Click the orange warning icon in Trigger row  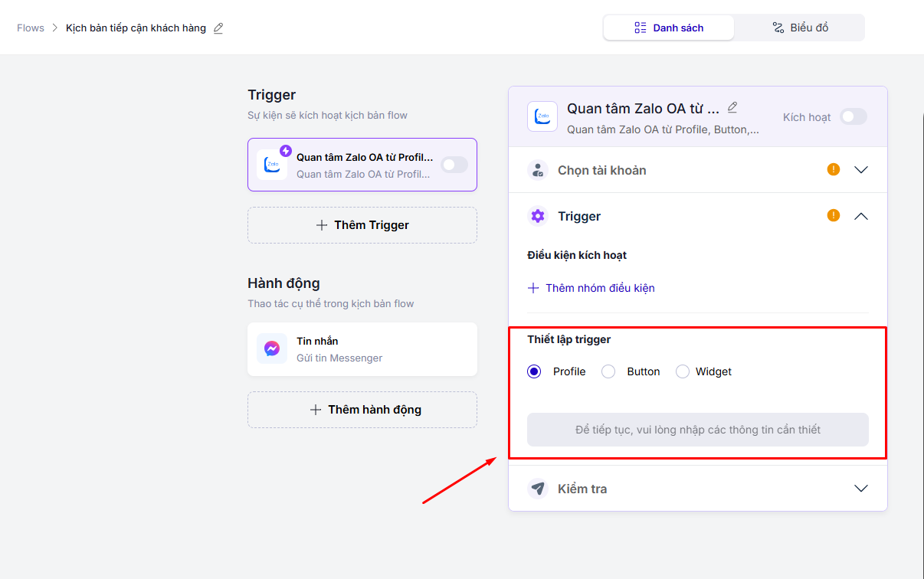tap(834, 215)
